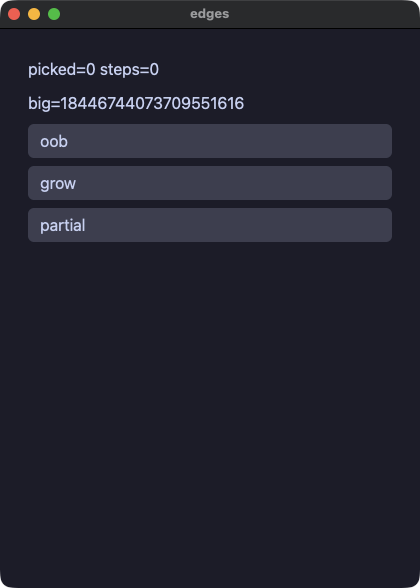Click the right end of the grow button

(382, 183)
